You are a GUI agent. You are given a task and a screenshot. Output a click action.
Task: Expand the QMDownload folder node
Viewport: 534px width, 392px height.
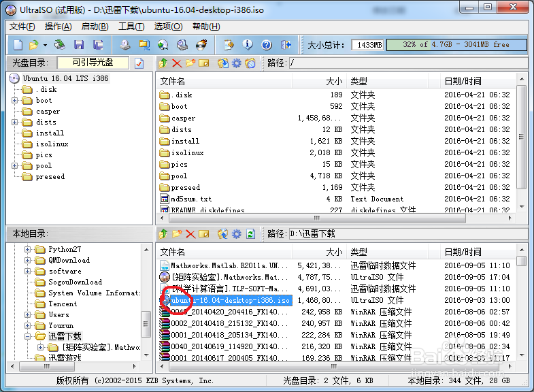click(27, 260)
